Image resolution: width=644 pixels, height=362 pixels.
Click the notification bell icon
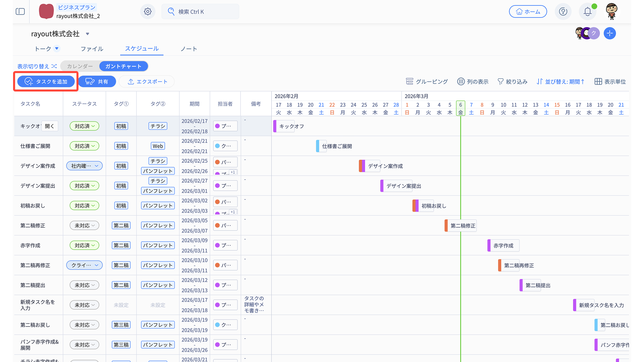[587, 12]
